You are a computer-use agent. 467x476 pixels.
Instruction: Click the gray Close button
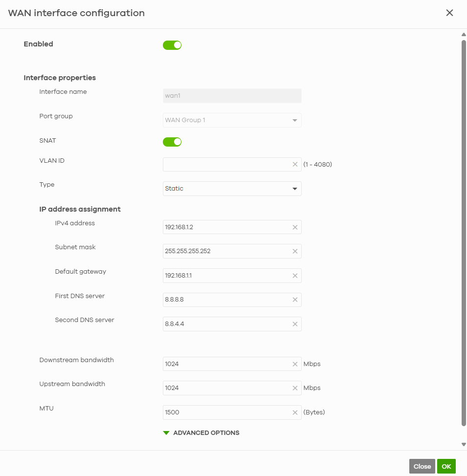pos(422,466)
